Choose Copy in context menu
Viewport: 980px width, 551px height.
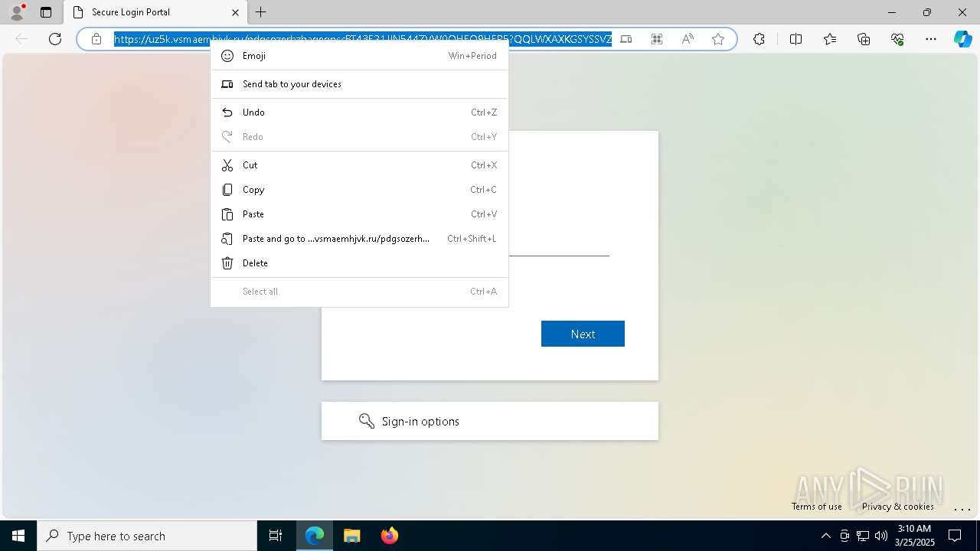[x=359, y=190]
